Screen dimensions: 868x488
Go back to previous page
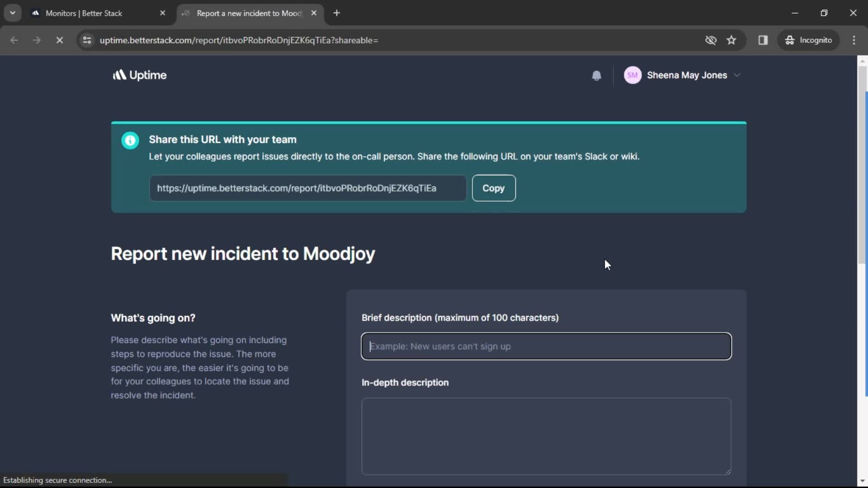pos(14,40)
